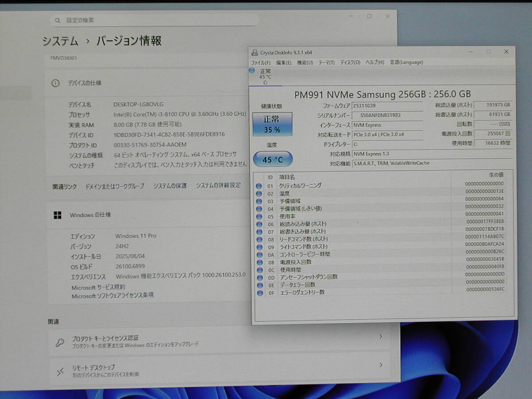Viewport: 532px width, 399px height.
Task: Click the CrystalDiskInfo title bar app icon
Action: click(x=254, y=52)
